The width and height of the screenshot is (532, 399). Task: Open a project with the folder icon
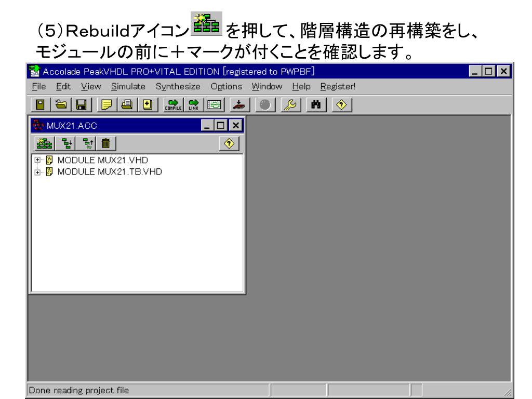click(61, 104)
